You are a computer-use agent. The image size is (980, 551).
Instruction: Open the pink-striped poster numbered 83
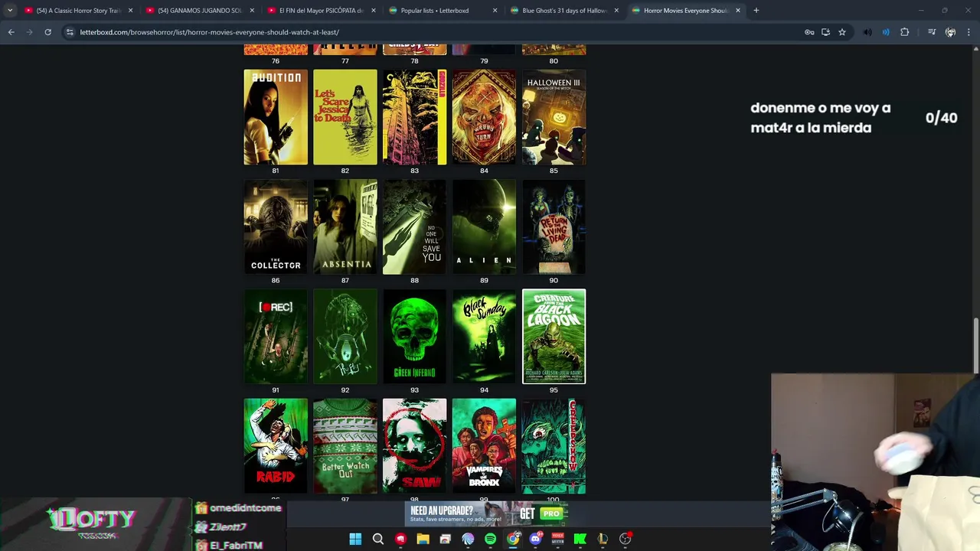414,117
